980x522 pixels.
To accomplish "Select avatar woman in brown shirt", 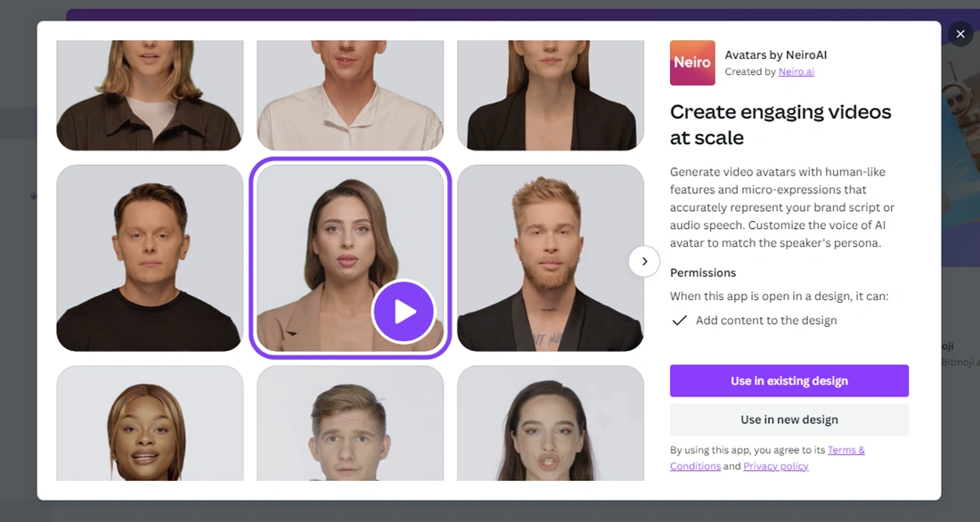I will pos(150,95).
